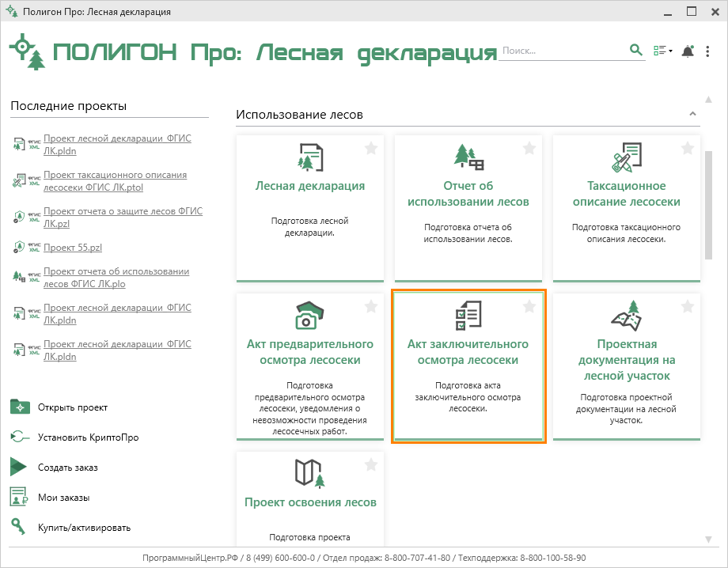Click Подготовка лесной декларации description
Screen dimensions: 728x568
[309, 226]
